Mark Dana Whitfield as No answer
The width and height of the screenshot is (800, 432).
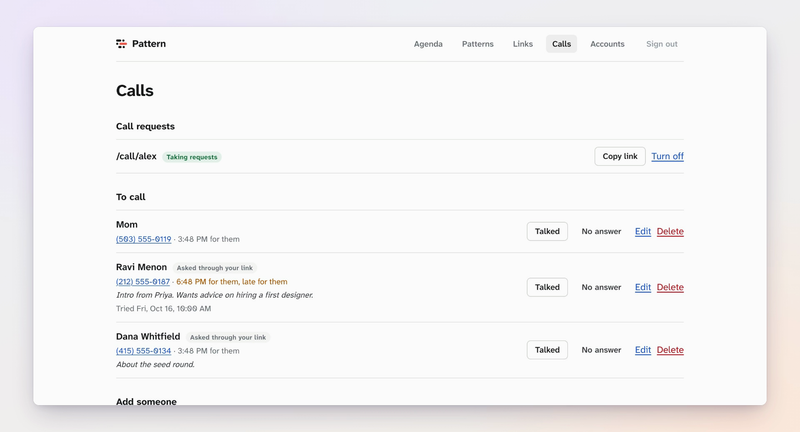click(601, 350)
